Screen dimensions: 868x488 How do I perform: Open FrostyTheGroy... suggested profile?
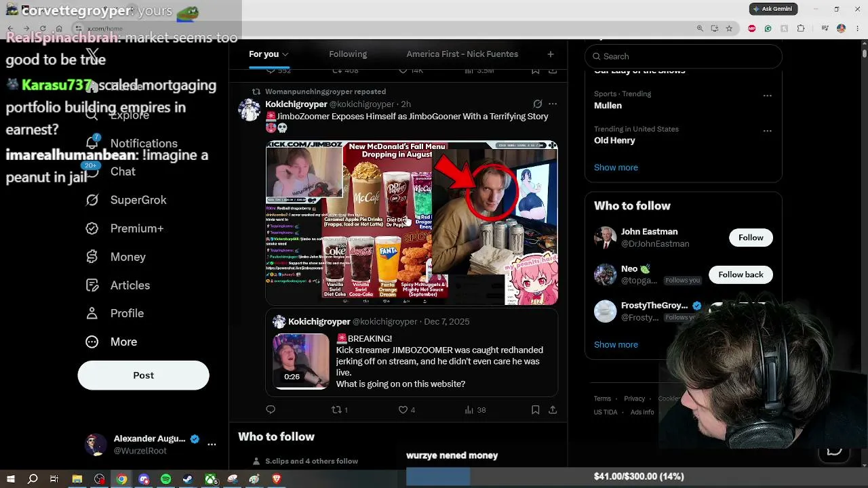tap(654, 306)
